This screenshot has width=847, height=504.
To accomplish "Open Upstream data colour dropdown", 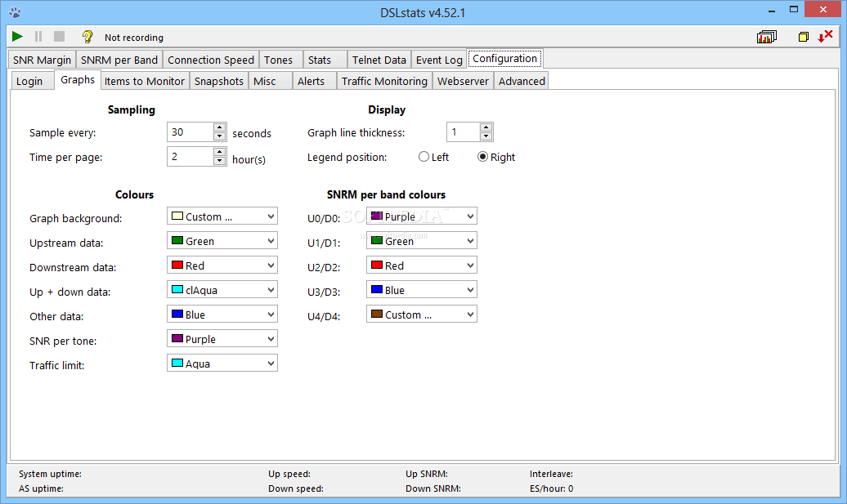I will tap(222, 241).
